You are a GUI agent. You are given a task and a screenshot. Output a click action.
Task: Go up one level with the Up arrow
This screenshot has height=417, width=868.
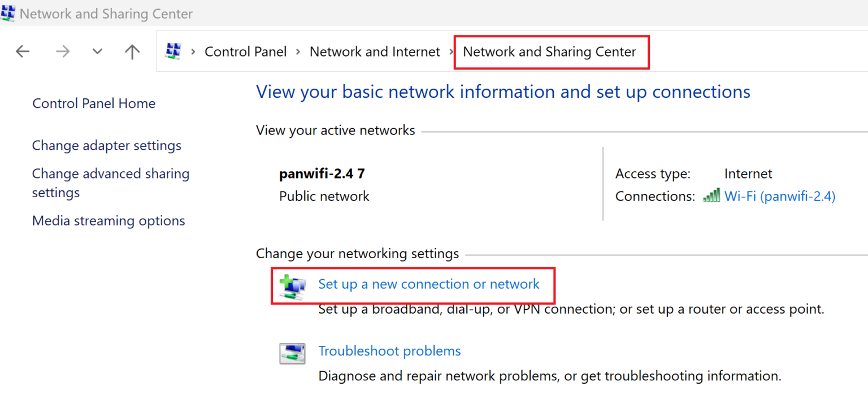click(132, 52)
